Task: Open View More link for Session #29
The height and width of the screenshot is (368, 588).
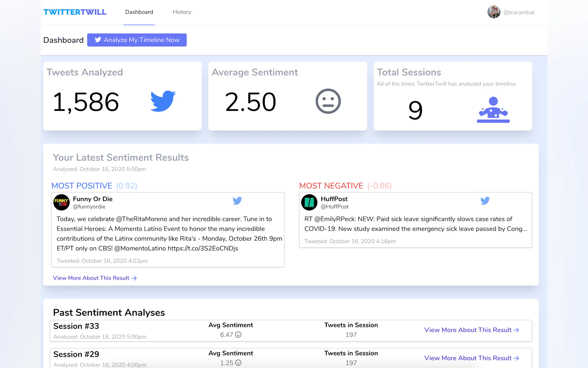Action: pos(471,358)
